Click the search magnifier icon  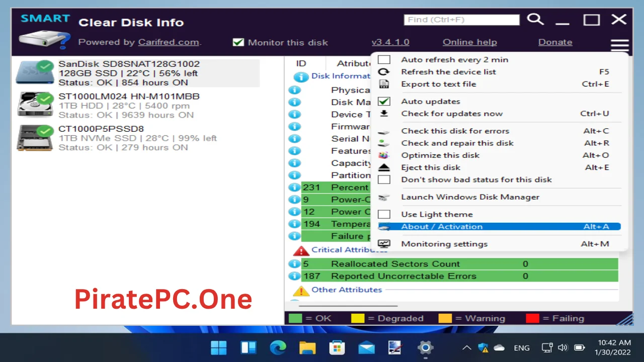point(535,19)
